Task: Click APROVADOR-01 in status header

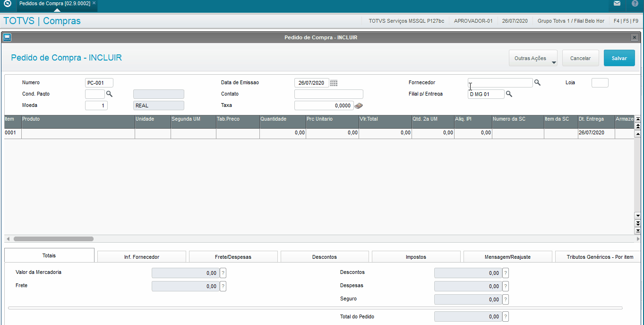Action: 473,21
